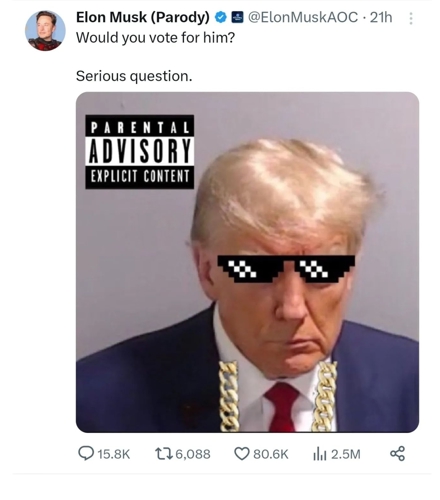Click the repost arrows icon
The image size is (440, 500).
tap(164, 454)
